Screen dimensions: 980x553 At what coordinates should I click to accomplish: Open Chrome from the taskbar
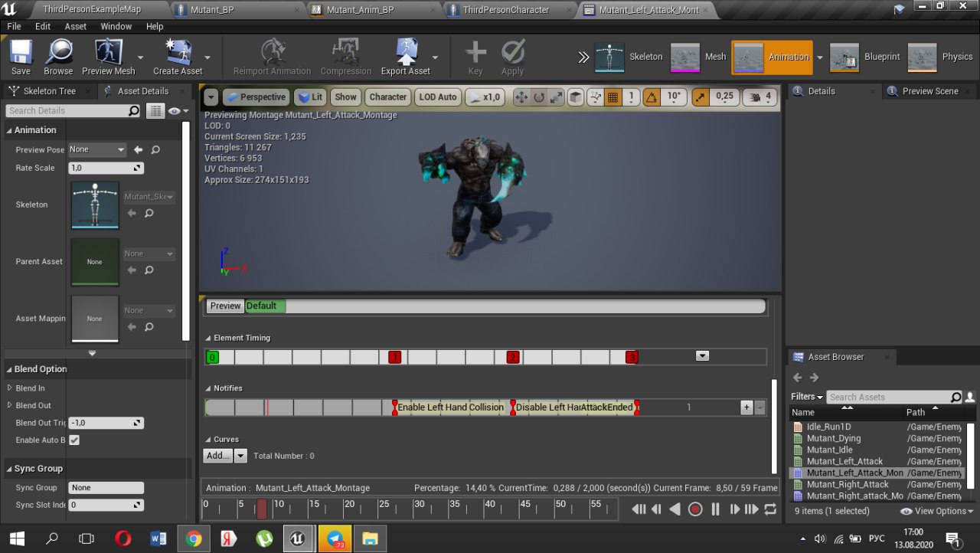[193, 538]
